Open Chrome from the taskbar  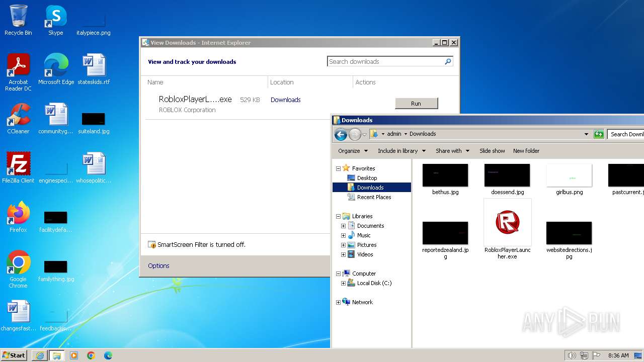91,355
